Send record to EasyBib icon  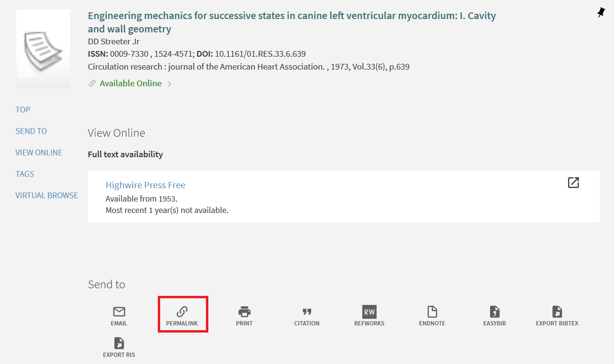coord(495,312)
